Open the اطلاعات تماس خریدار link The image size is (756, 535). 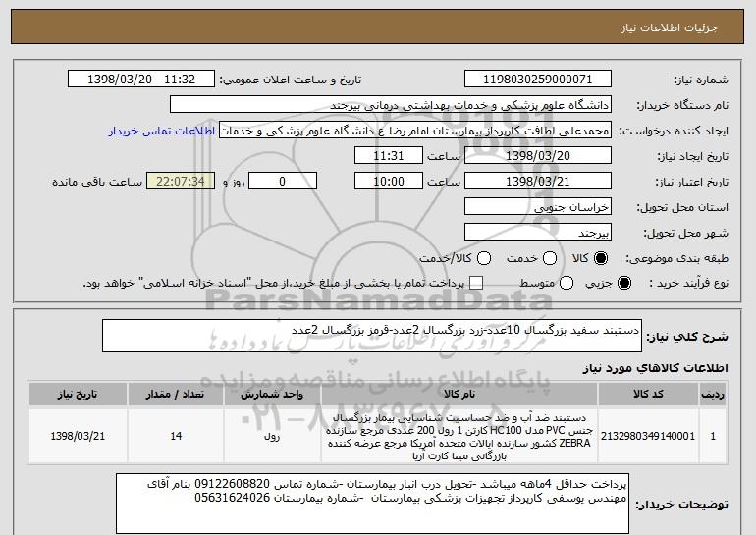pyautogui.click(x=162, y=131)
